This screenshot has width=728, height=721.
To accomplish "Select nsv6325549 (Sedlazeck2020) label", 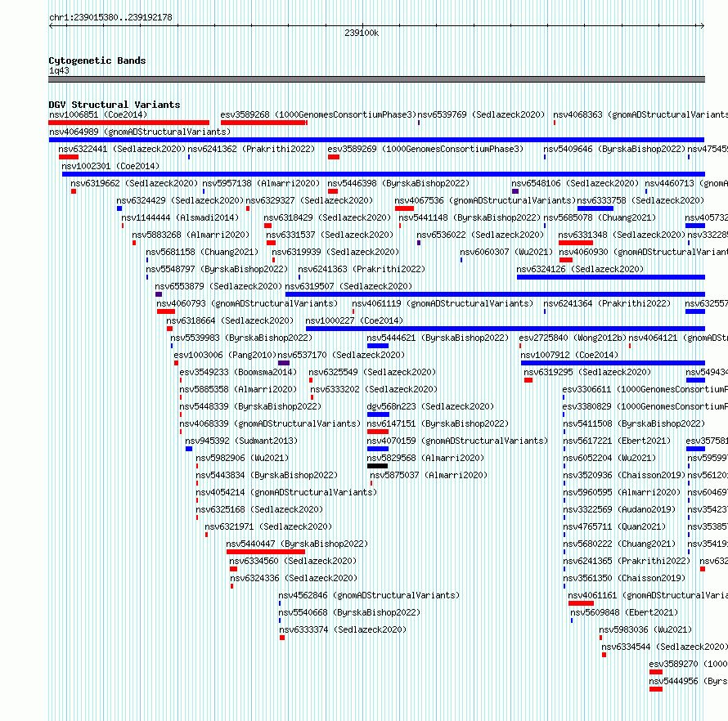I will click(x=372, y=372).
